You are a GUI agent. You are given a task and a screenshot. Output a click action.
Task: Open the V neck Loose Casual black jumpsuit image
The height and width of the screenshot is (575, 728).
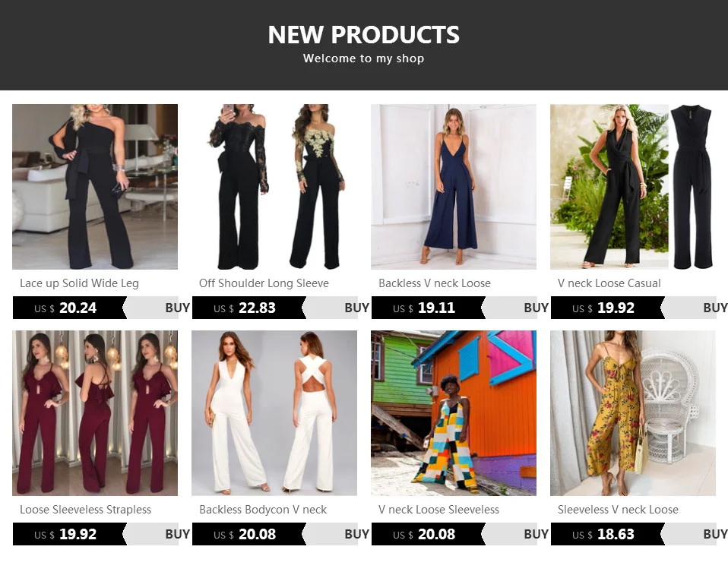click(x=633, y=187)
